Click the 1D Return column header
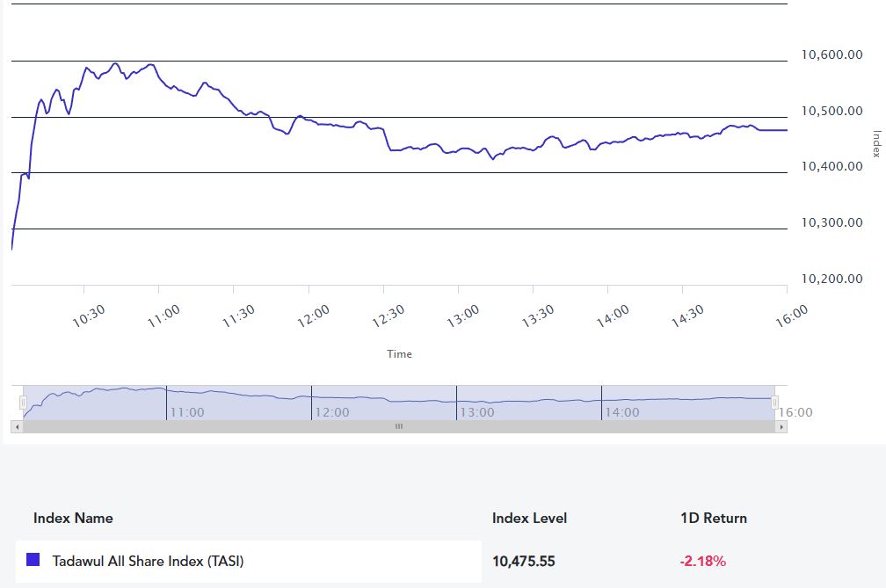The width and height of the screenshot is (886, 588). [713, 518]
